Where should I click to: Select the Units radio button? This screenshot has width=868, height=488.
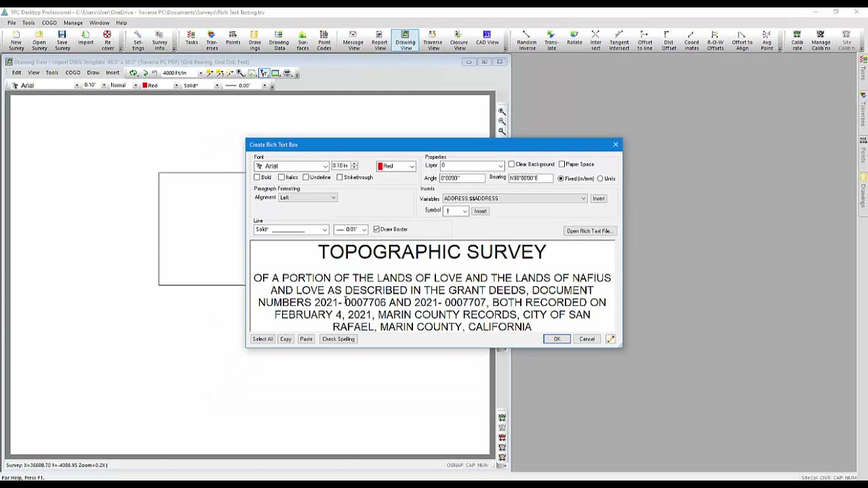(600, 178)
